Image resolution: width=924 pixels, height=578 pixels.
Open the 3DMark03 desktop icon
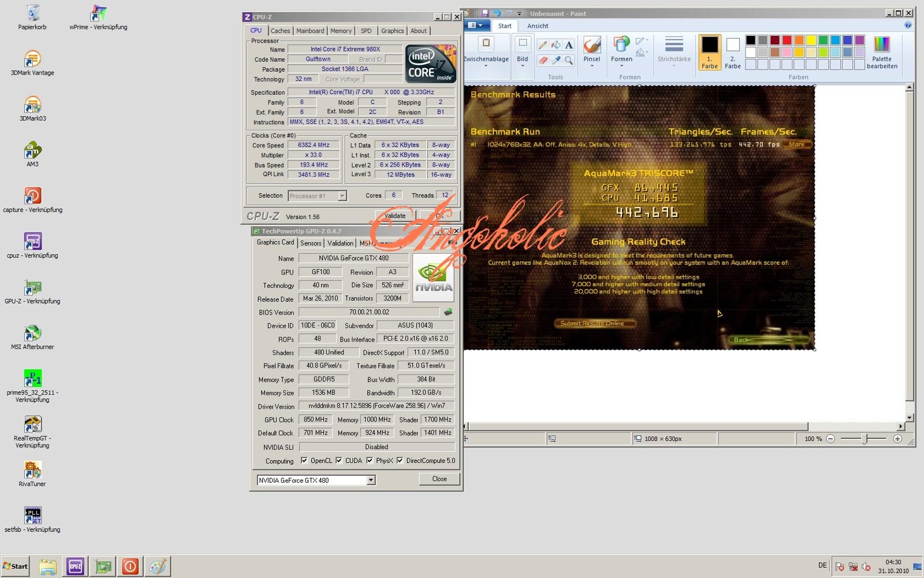click(x=32, y=109)
